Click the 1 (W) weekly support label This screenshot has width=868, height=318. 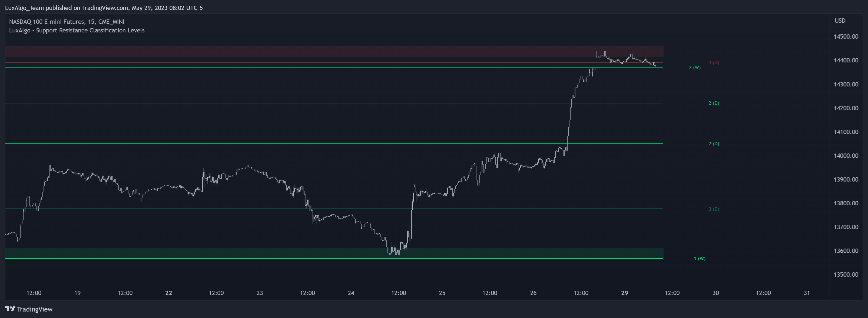tap(700, 259)
